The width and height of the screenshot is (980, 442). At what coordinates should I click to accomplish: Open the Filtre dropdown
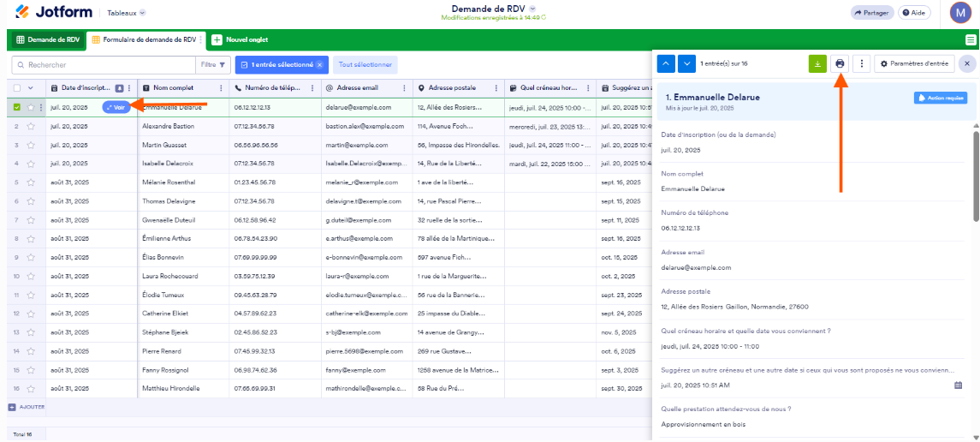pos(212,64)
